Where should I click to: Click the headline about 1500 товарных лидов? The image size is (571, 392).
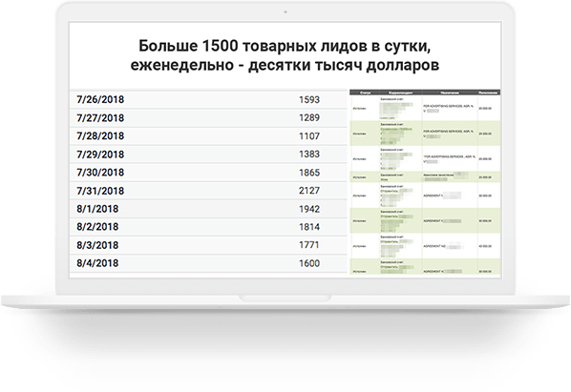(285, 55)
